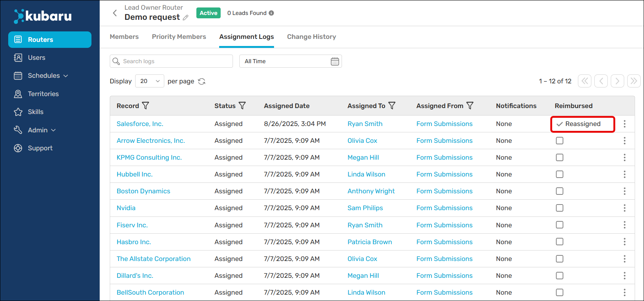Open more options for Allstate Corporation row
The height and width of the screenshot is (301, 644).
[625, 259]
